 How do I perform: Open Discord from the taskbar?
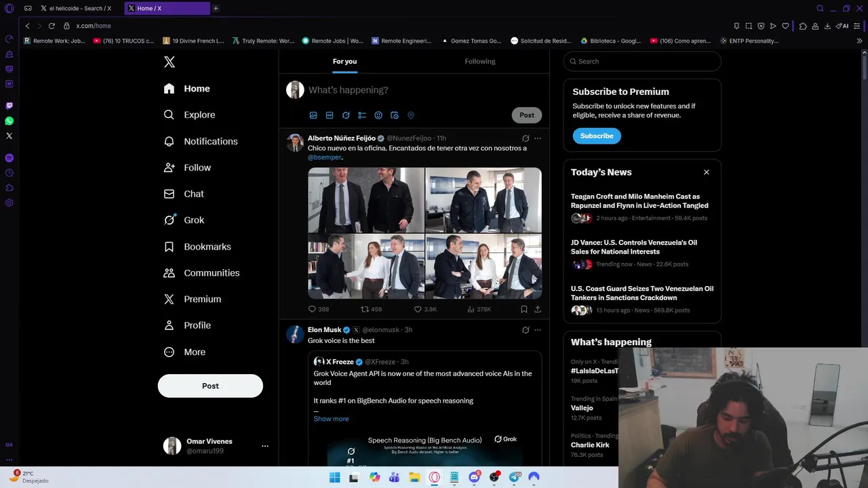pos(474,477)
